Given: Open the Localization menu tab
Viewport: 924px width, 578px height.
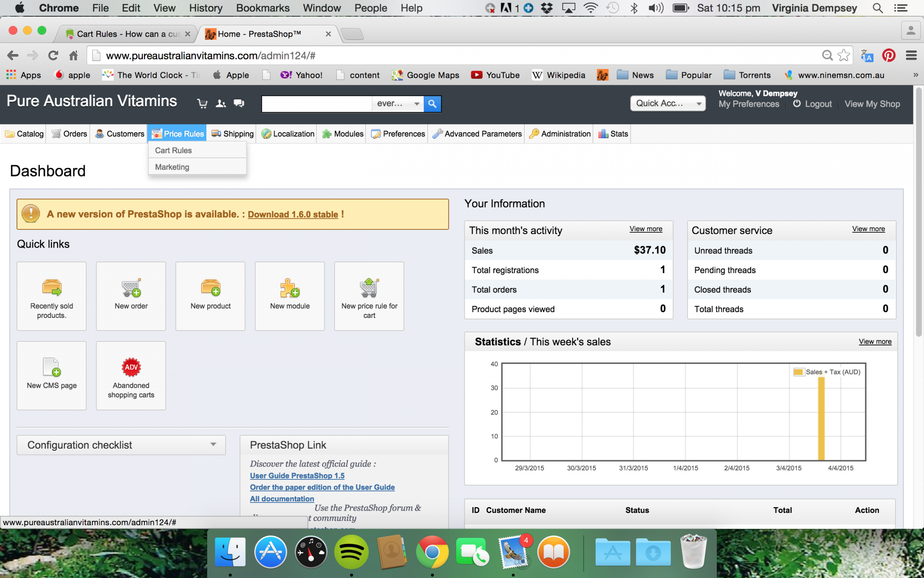Looking at the screenshot, I should point(288,134).
